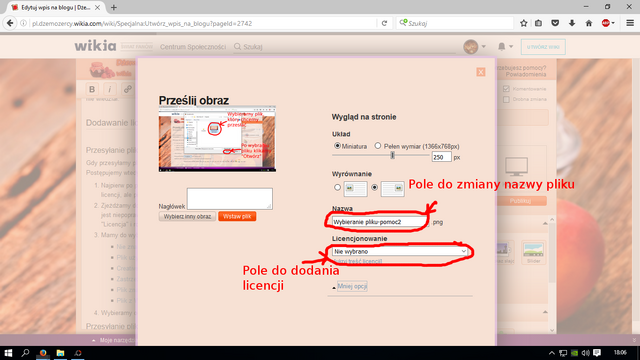Open the Centrum Społeczności link

point(193,47)
